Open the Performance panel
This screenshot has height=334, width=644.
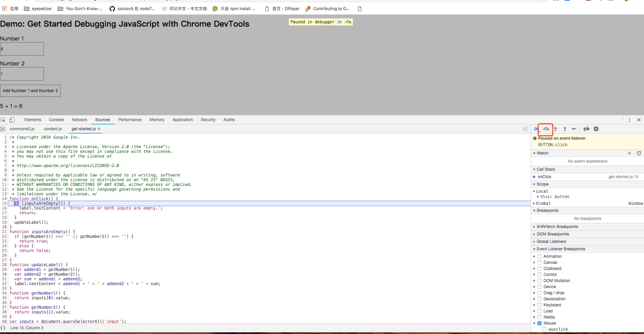click(x=130, y=120)
